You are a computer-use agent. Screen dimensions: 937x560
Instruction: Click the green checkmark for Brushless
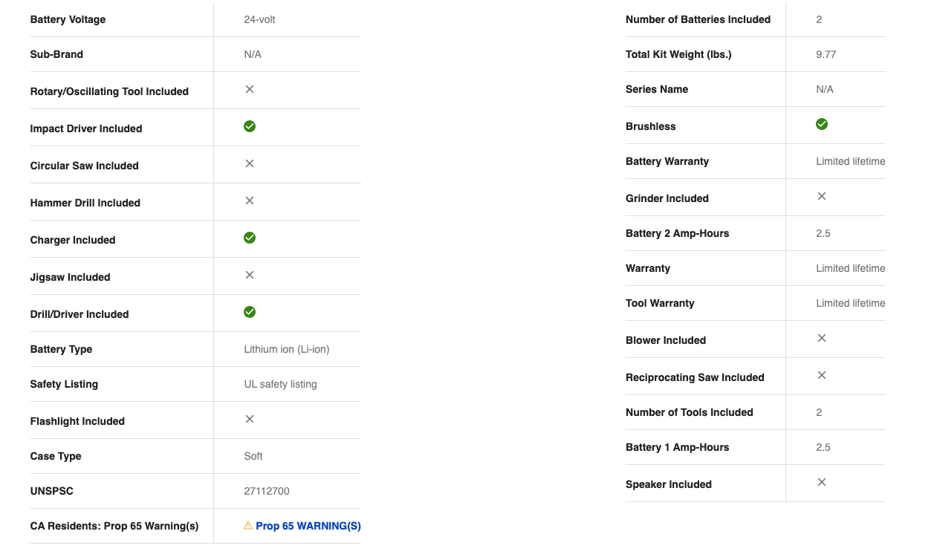pos(822,124)
